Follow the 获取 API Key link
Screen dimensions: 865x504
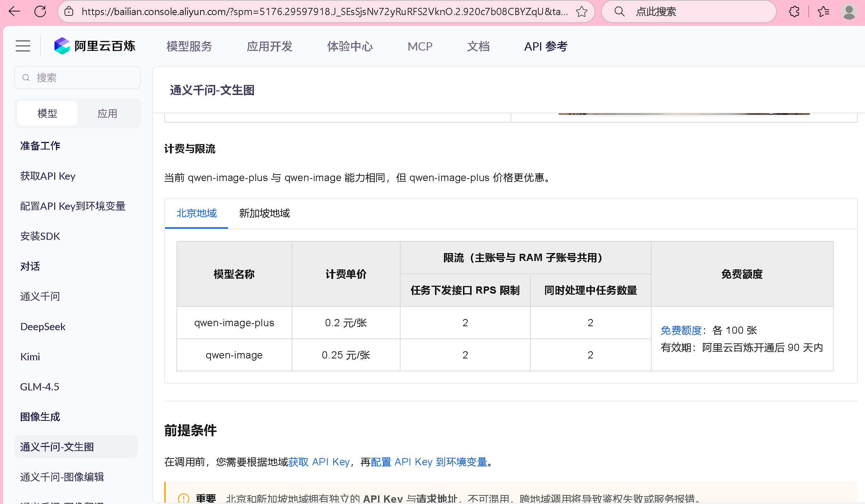click(x=319, y=462)
